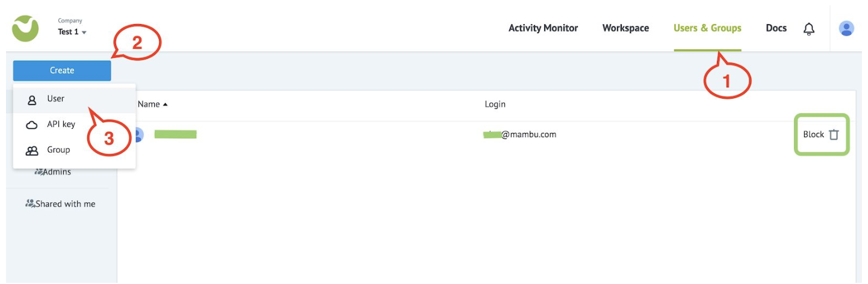The image size is (868, 284).
Task: Open the Activity Monitor tab
Action: [x=543, y=28]
